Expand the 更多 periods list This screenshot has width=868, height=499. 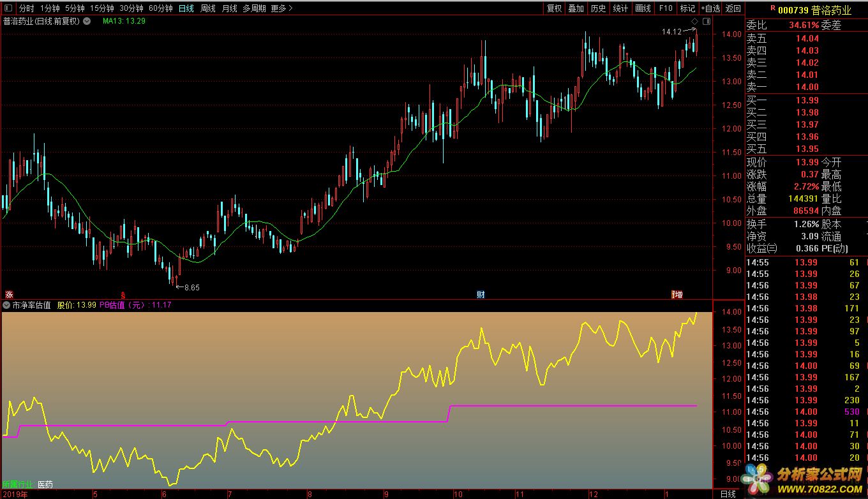click(x=281, y=8)
